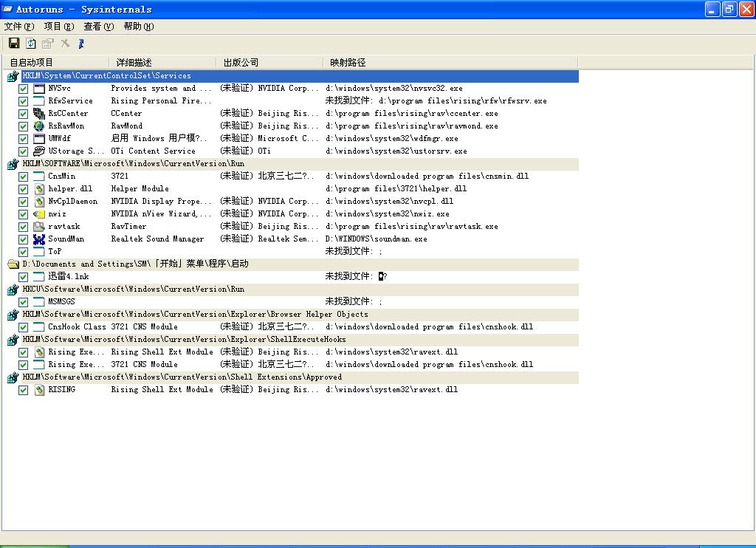Disable the CnsMin entry checkbox
Screen dimensions: 756x548
tap(23, 177)
